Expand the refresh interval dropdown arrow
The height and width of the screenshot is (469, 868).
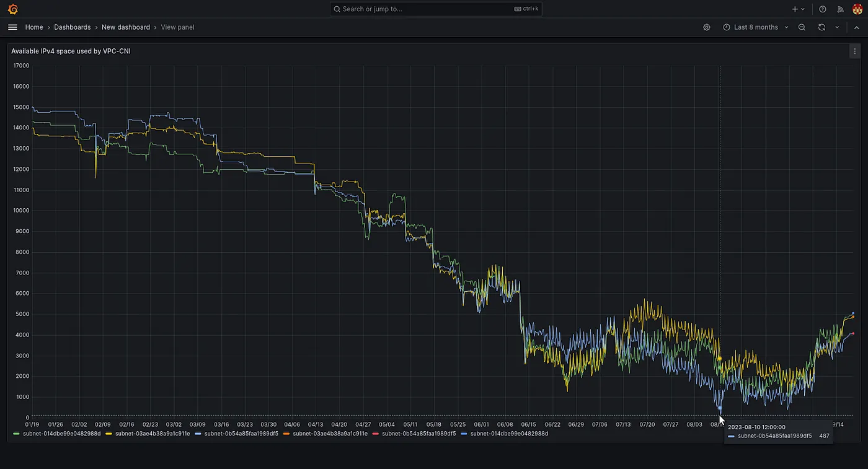[837, 27]
